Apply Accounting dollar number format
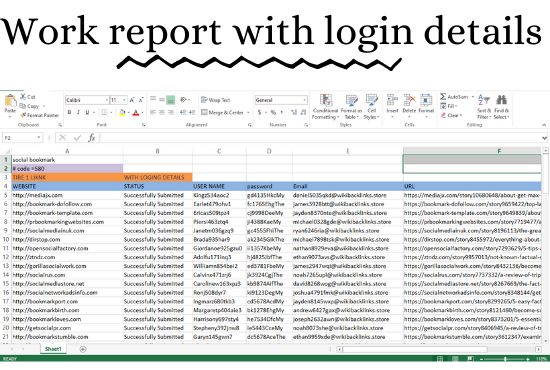The height and width of the screenshot is (370, 550). 260,112
